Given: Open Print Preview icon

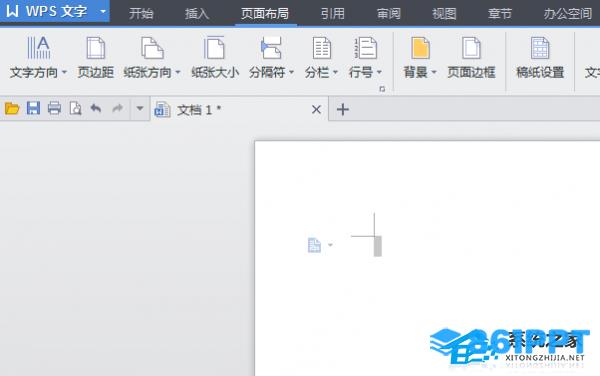Looking at the screenshot, I should 75,109.
